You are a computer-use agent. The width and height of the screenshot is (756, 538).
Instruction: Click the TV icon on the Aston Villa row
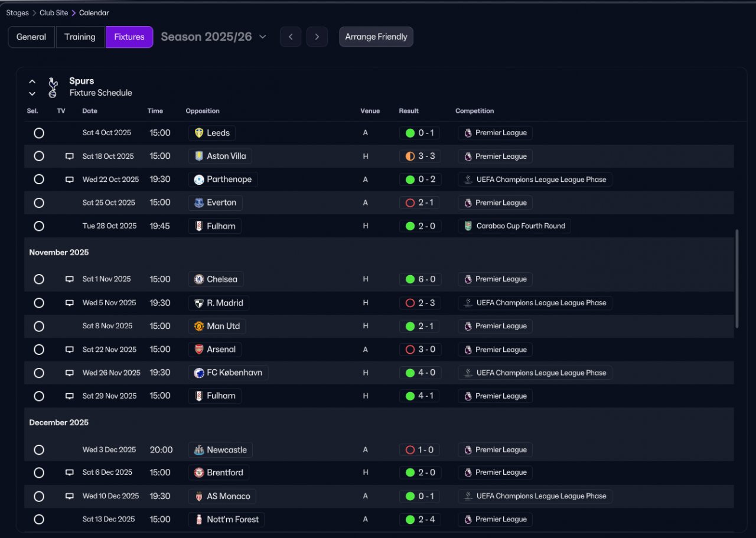tap(69, 156)
